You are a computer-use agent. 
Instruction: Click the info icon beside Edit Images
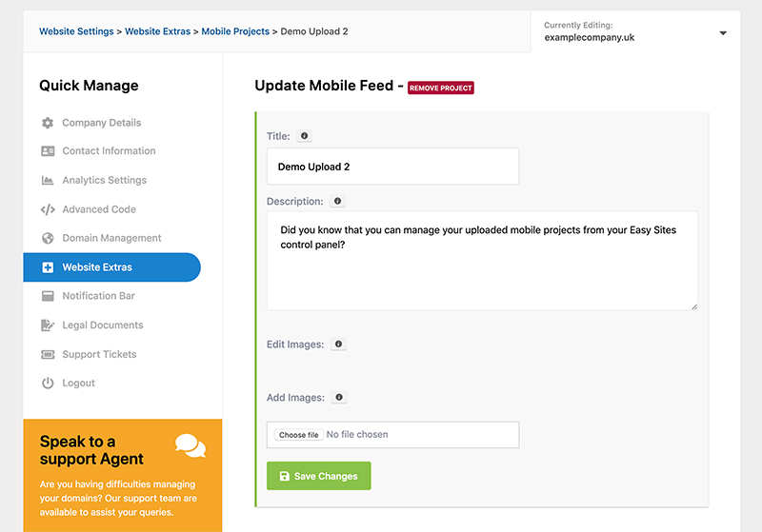[x=338, y=345]
